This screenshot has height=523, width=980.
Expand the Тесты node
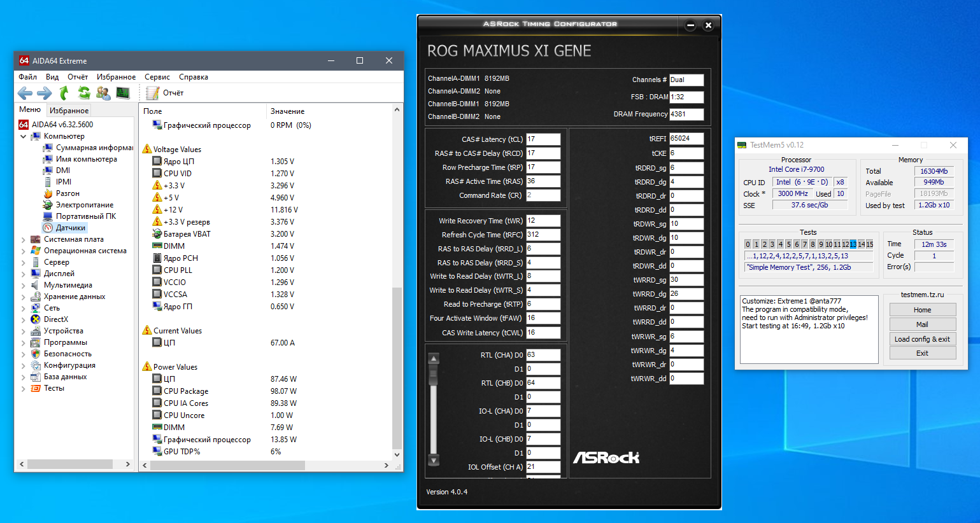(x=24, y=388)
